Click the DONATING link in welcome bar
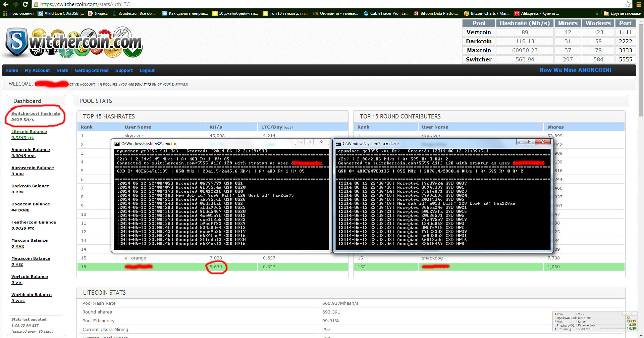This screenshot has height=338, width=644. [x=143, y=85]
